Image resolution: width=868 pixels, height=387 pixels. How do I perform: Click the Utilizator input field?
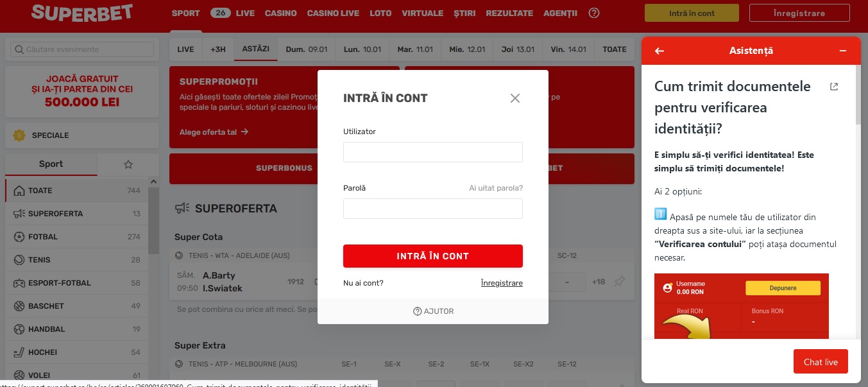(x=433, y=152)
